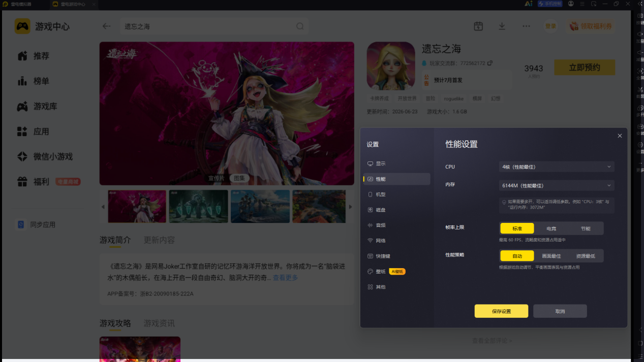Select 资源最低 performance strategy
644x362 pixels.
[586, 256]
